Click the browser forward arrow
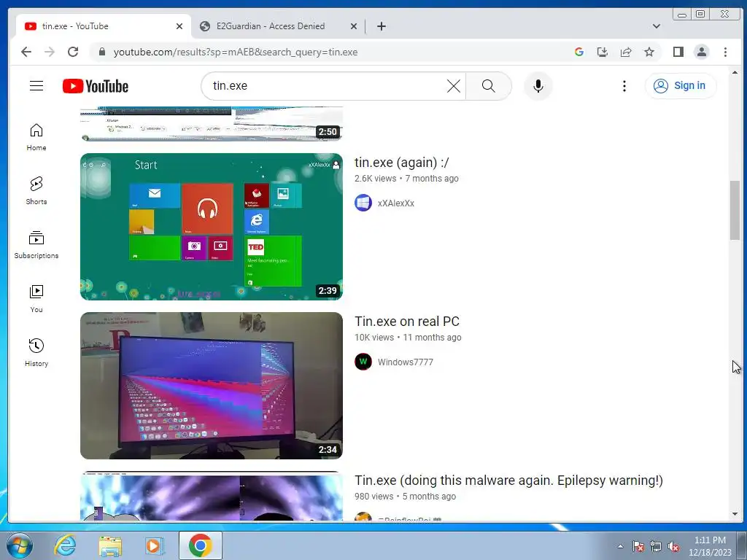This screenshot has height=560, width=747. (x=50, y=52)
